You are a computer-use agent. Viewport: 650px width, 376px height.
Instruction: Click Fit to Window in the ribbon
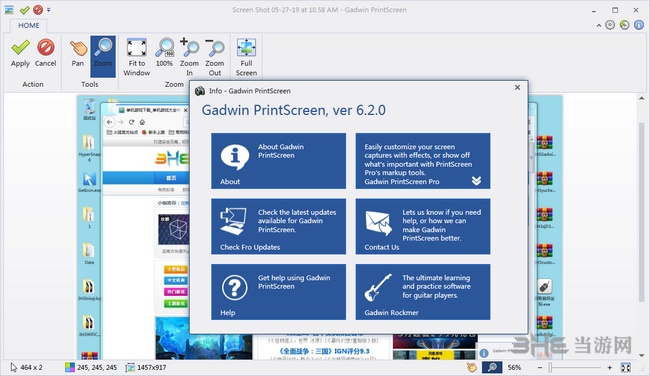pos(136,57)
